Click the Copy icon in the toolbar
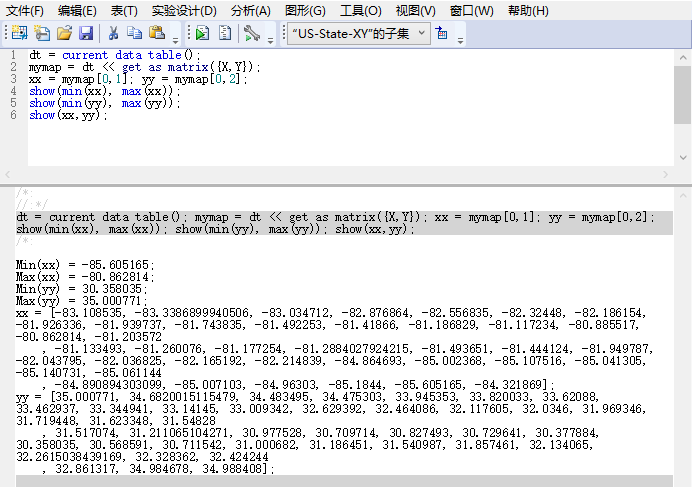Viewport: 692px width, 487px height. [x=134, y=34]
